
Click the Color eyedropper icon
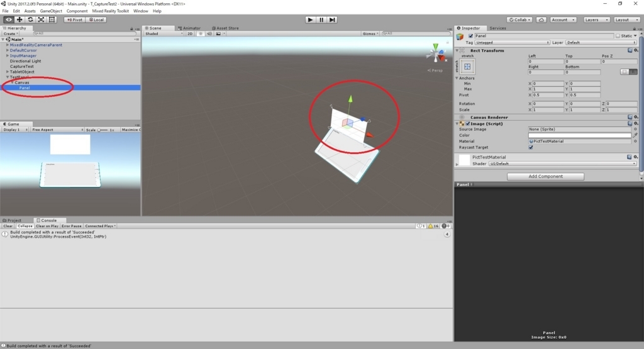pyautogui.click(x=635, y=135)
